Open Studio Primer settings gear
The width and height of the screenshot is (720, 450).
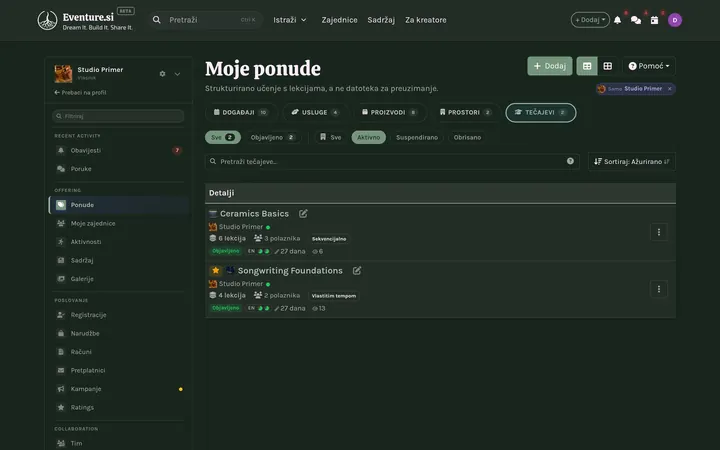[162, 73]
